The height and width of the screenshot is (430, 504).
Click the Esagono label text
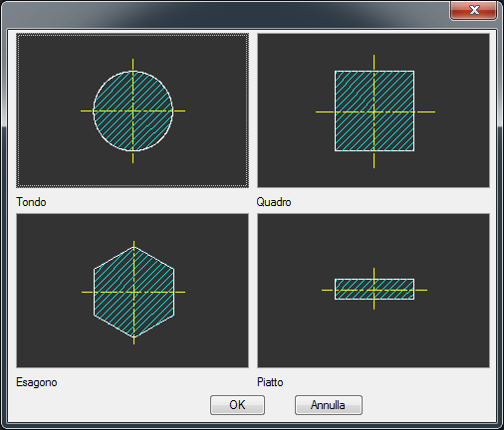[37, 382]
